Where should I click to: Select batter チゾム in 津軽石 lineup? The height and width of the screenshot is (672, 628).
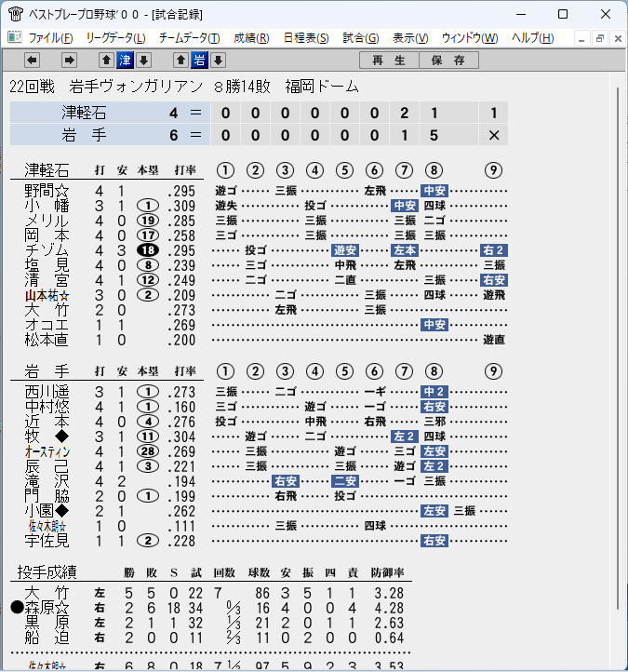click(x=47, y=250)
